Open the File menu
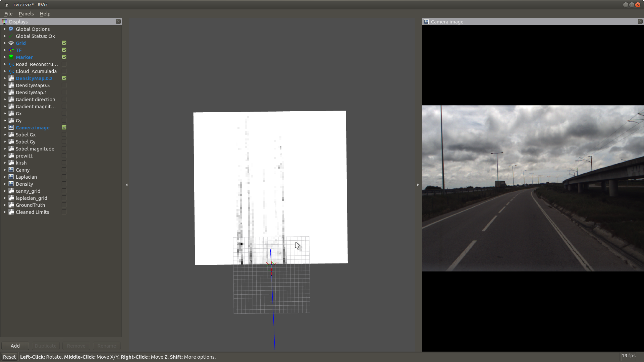644x362 pixels. (x=8, y=14)
